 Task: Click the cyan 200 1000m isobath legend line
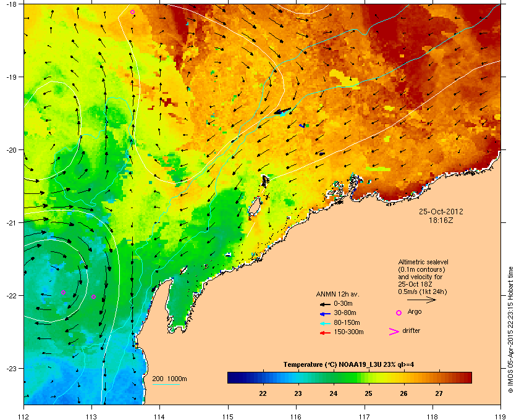tap(166, 384)
